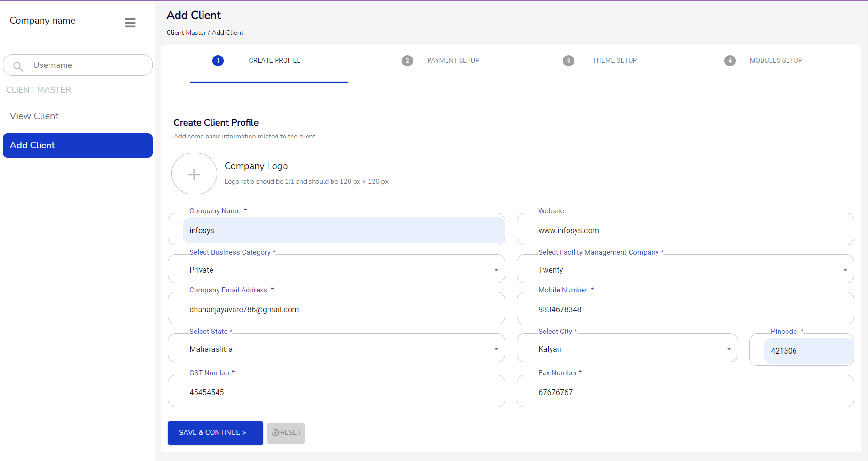Go to the Theme Setup step
The height and width of the screenshot is (461, 868).
click(x=615, y=61)
